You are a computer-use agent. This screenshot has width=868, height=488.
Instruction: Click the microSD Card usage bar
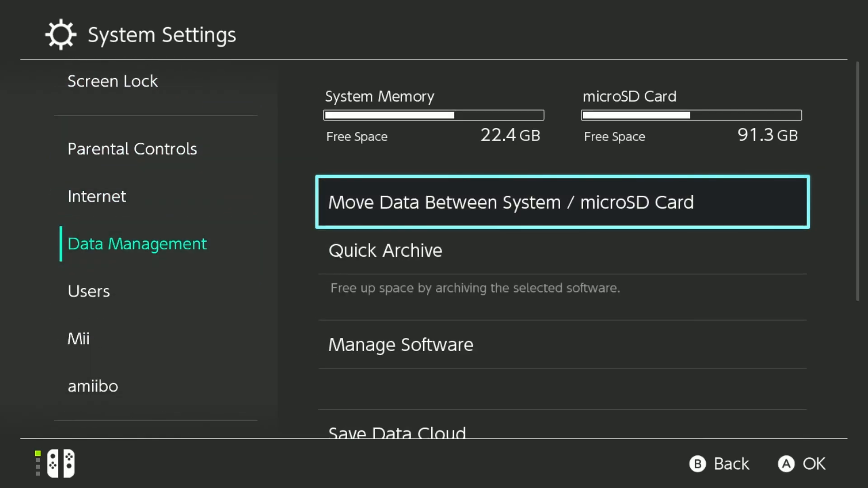(691, 115)
